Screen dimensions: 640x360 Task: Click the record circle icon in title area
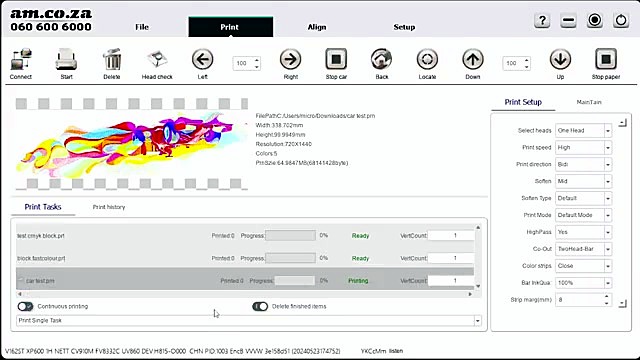595,20
